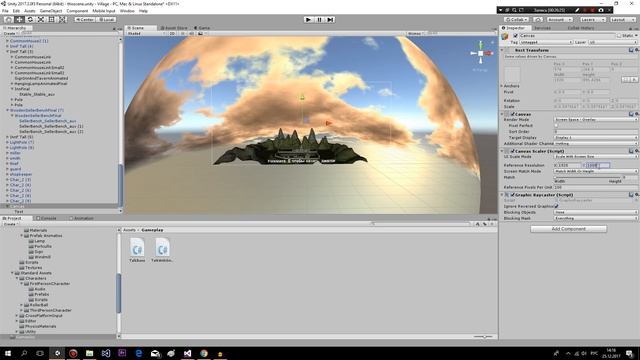Toggle Canvas object active checkbox

[515, 36]
